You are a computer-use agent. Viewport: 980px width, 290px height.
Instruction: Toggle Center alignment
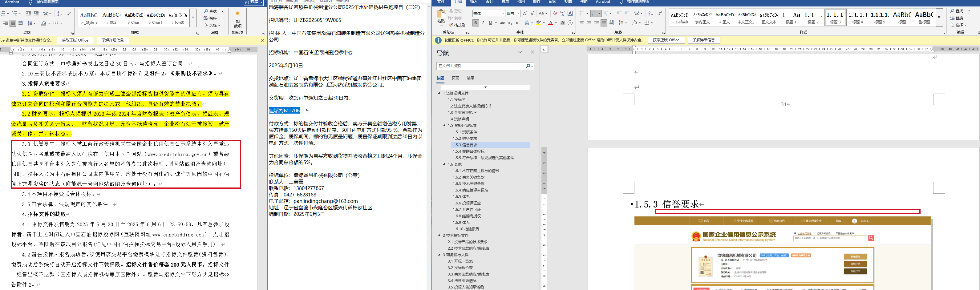(x=589, y=23)
